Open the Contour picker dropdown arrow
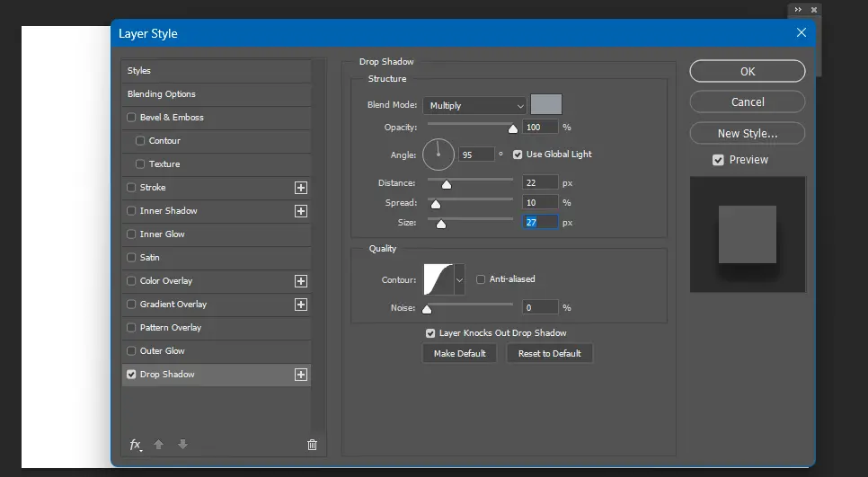Image resolution: width=868 pixels, height=477 pixels. tap(459, 280)
